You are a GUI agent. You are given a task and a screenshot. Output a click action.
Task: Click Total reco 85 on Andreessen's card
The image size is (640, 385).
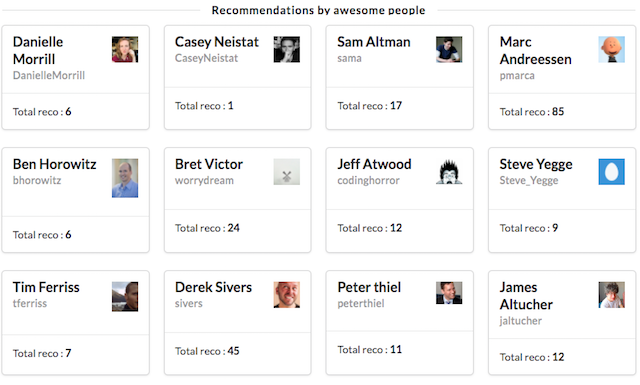tap(531, 111)
